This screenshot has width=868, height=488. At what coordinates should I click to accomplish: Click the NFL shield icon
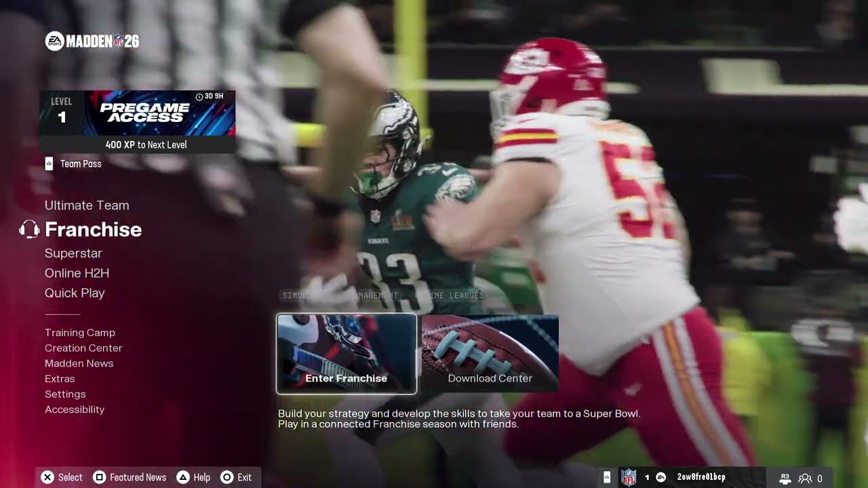[x=629, y=477]
